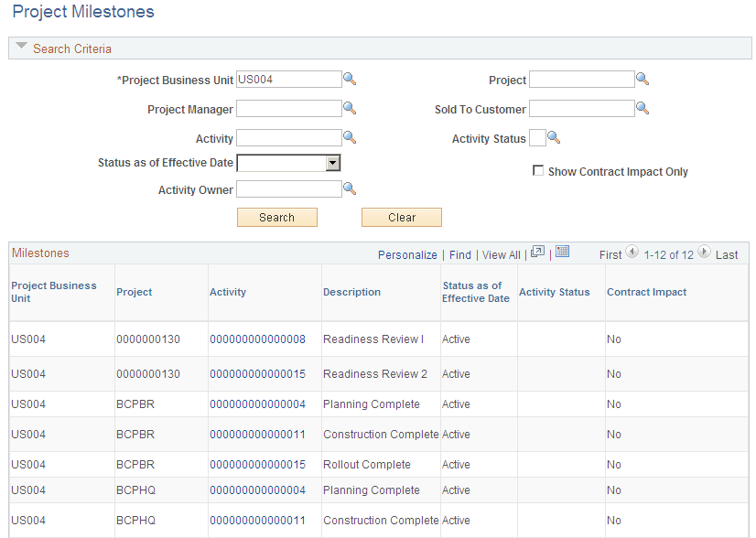
Task: Open the Project lookup magnifier
Action: pos(642,79)
